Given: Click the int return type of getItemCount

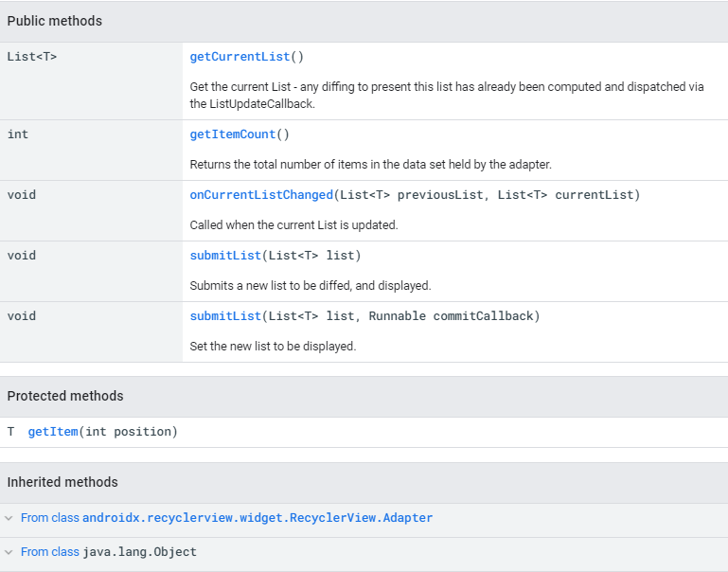Looking at the screenshot, I should (x=18, y=134).
